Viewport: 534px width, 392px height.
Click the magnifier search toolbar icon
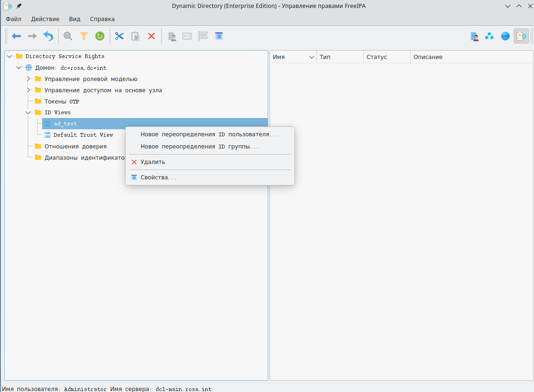(x=68, y=36)
